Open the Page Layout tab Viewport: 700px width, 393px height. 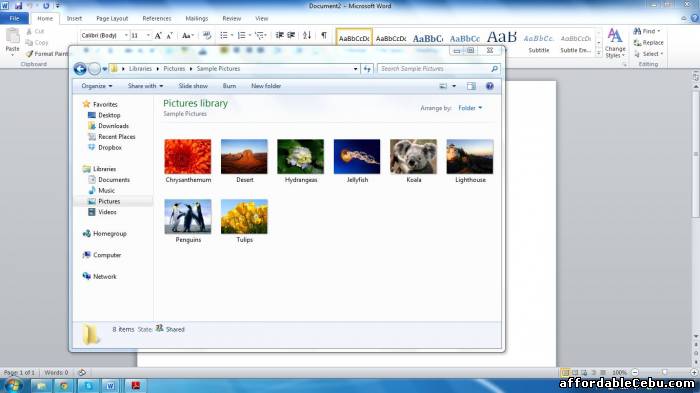click(x=112, y=18)
